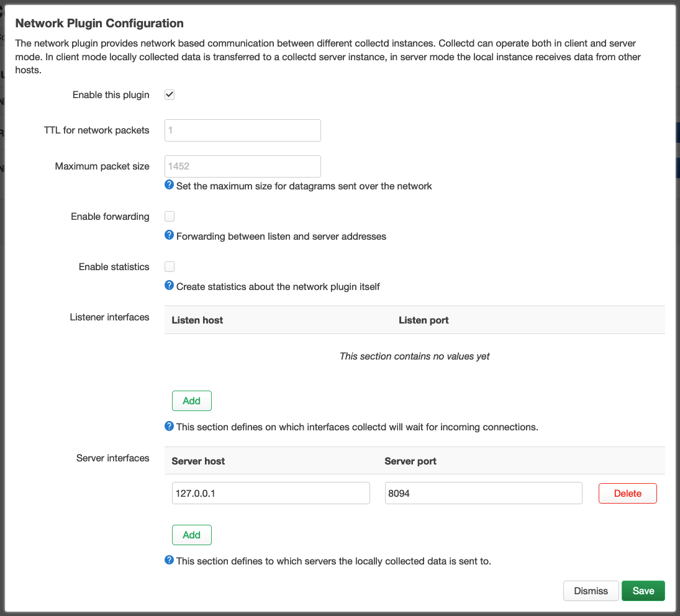
Task: Click help icon beside locally collected data hint
Action: (x=169, y=560)
